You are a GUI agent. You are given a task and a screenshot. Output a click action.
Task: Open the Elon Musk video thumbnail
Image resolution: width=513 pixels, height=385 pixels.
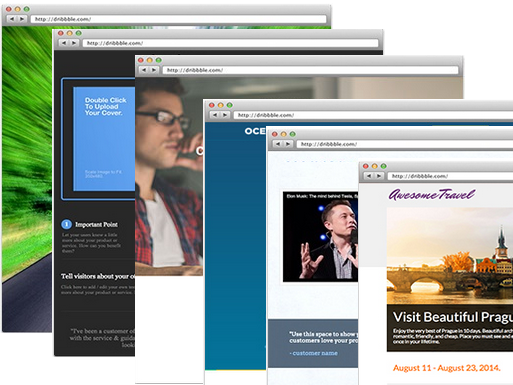pyautogui.click(x=320, y=237)
